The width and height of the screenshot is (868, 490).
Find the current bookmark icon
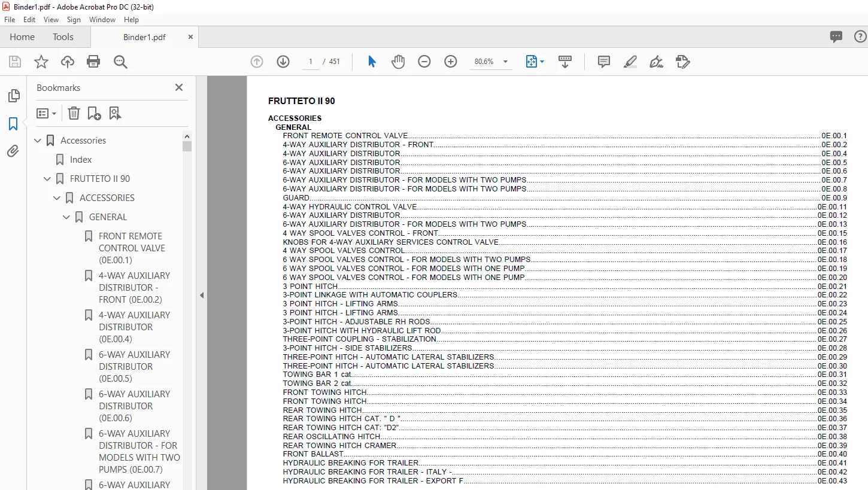click(115, 113)
